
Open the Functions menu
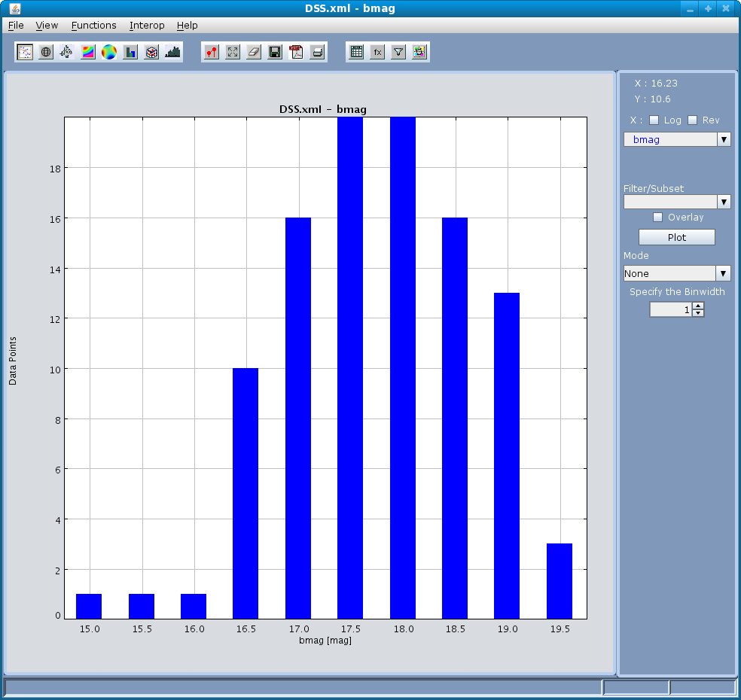93,26
